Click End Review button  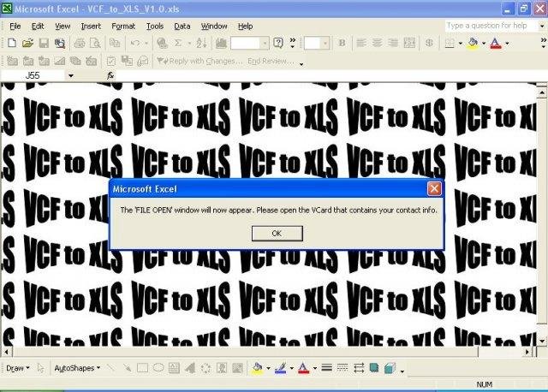[271, 61]
